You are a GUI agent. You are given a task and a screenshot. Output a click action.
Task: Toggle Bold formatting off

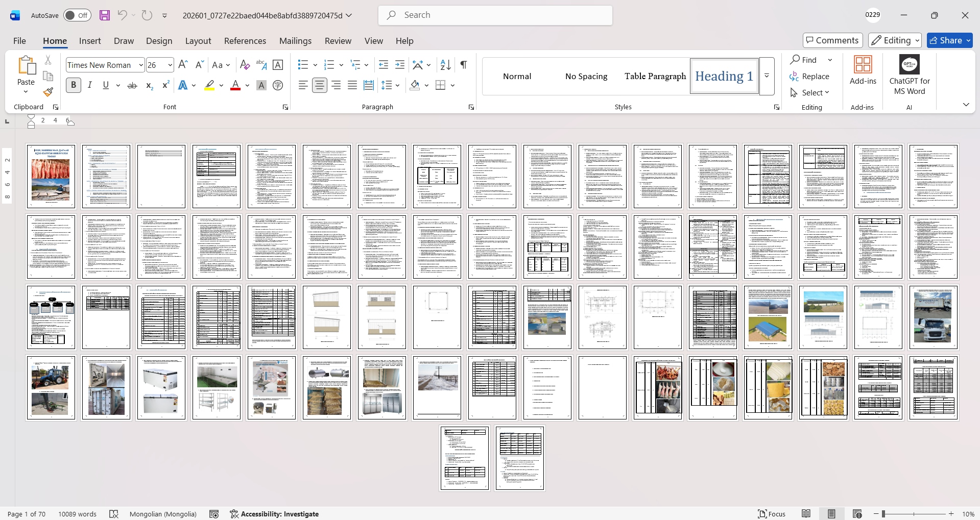tap(74, 85)
